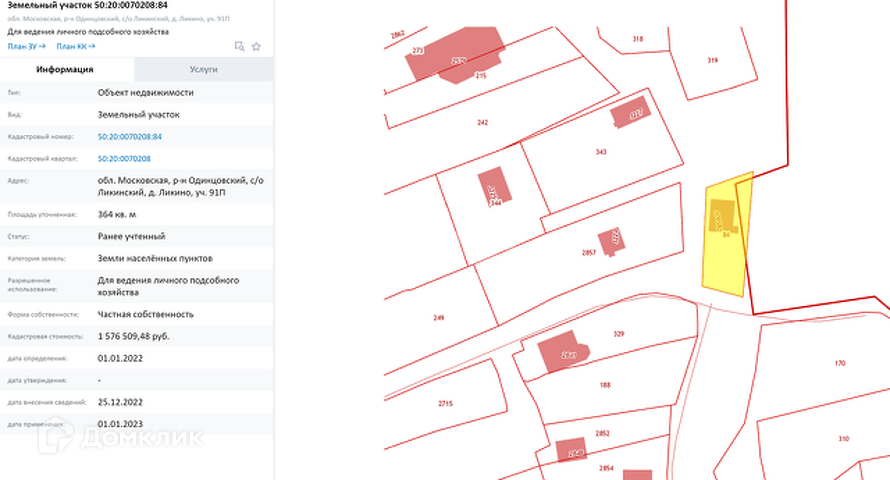Image resolution: width=890 pixels, height=480 pixels.
Task: Click the text Частная собственность
Action: (145, 314)
